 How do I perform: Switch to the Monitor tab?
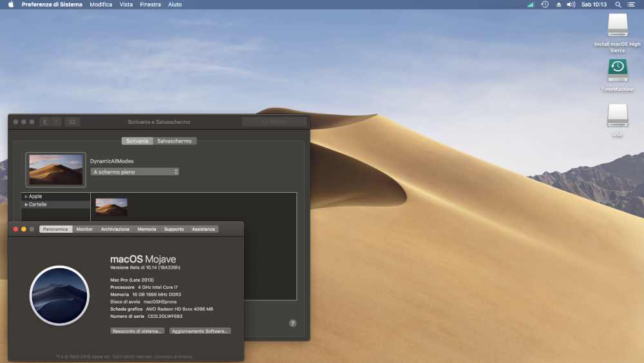84,229
